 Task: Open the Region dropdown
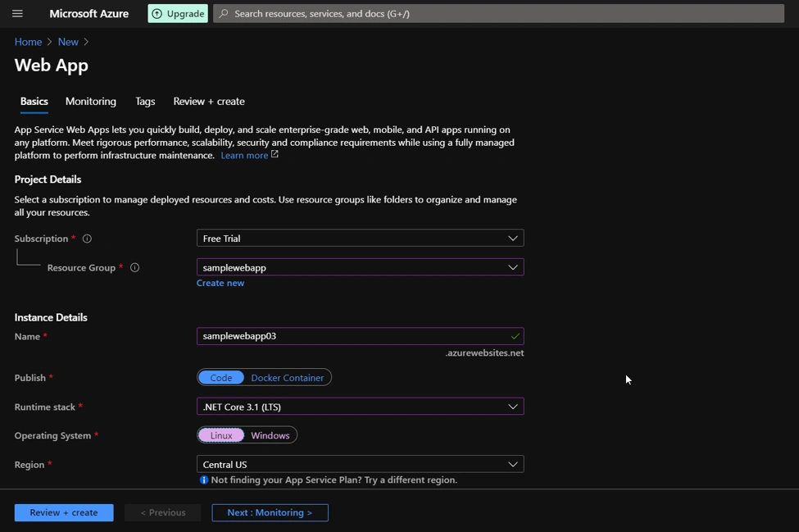pos(361,464)
